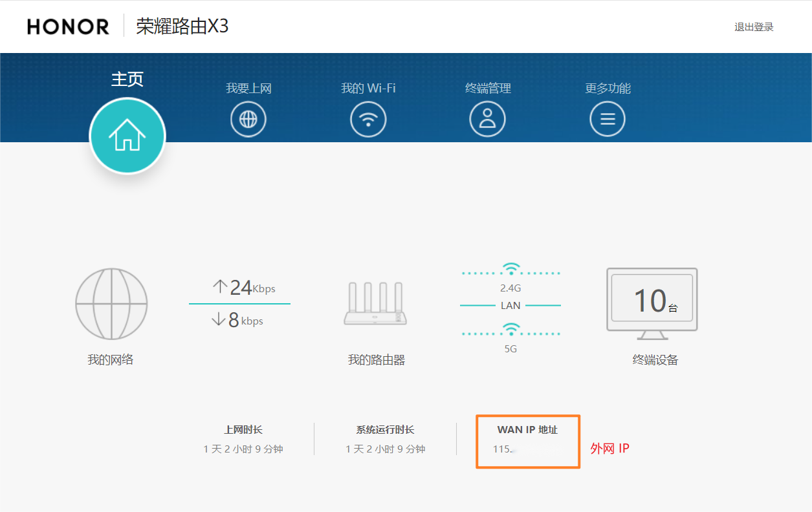
Task: Open the More Functions menu icon
Action: point(607,120)
